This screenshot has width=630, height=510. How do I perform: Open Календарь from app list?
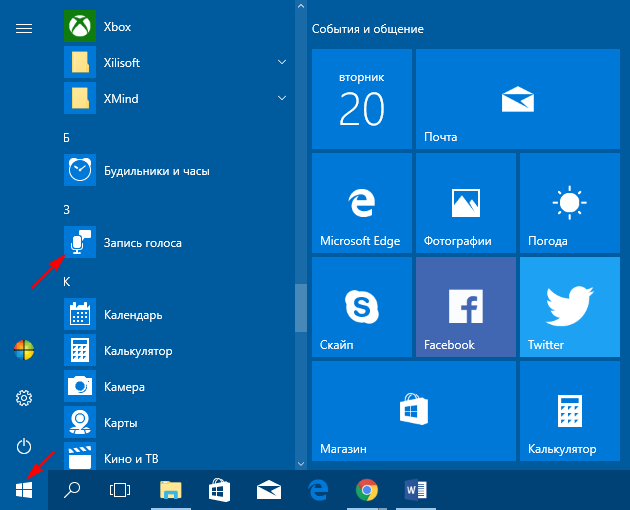(x=80, y=315)
